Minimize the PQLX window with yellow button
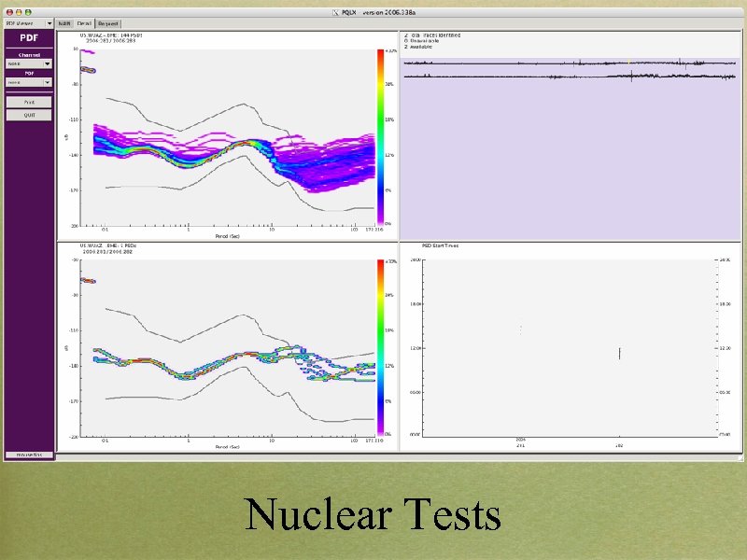 (x=20, y=13)
